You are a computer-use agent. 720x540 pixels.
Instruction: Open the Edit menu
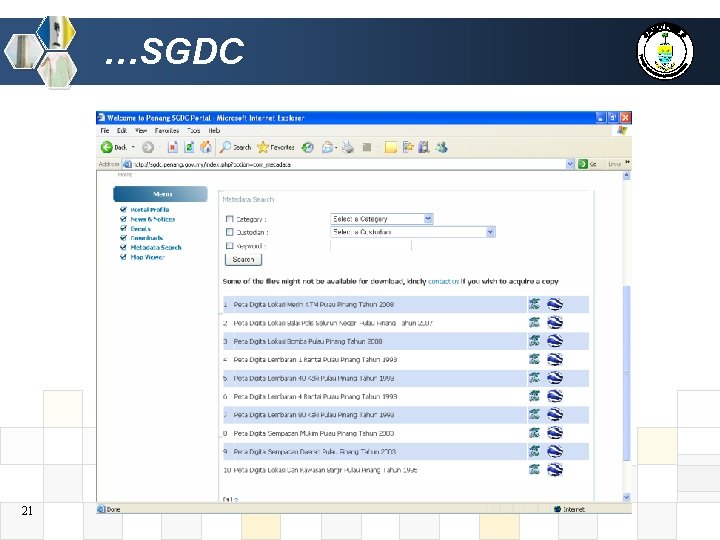click(122, 130)
